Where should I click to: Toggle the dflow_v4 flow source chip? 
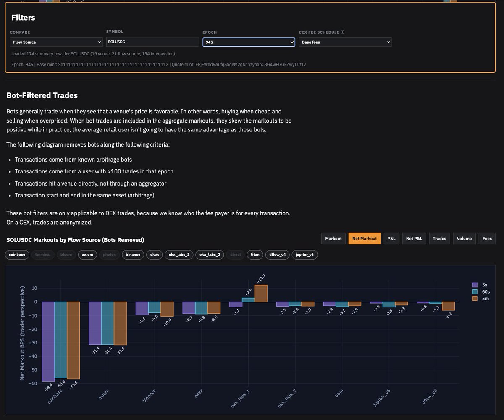point(277,255)
